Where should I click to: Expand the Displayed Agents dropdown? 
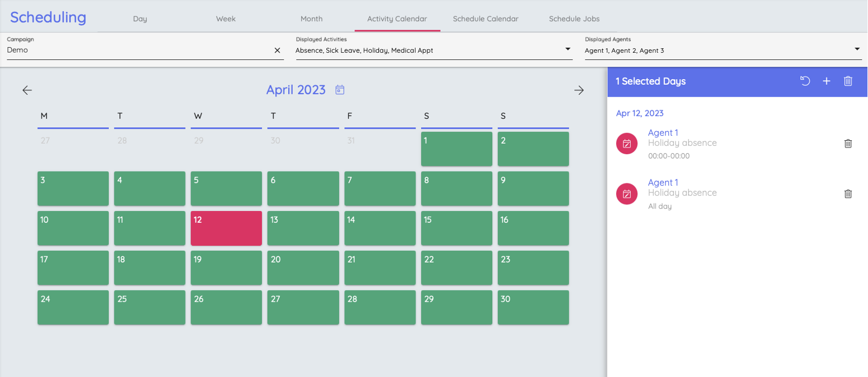coord(857,49)
